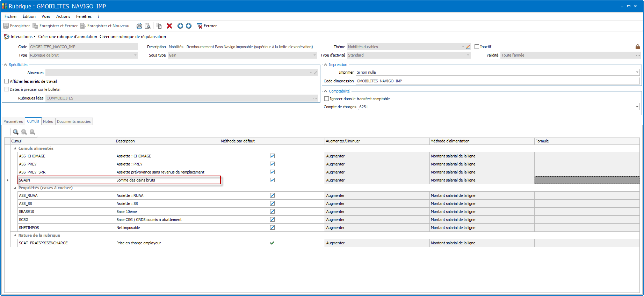644x296 pixels.
Task: Toggle SNETIMPOS default method checkbox
Action: 272,228
